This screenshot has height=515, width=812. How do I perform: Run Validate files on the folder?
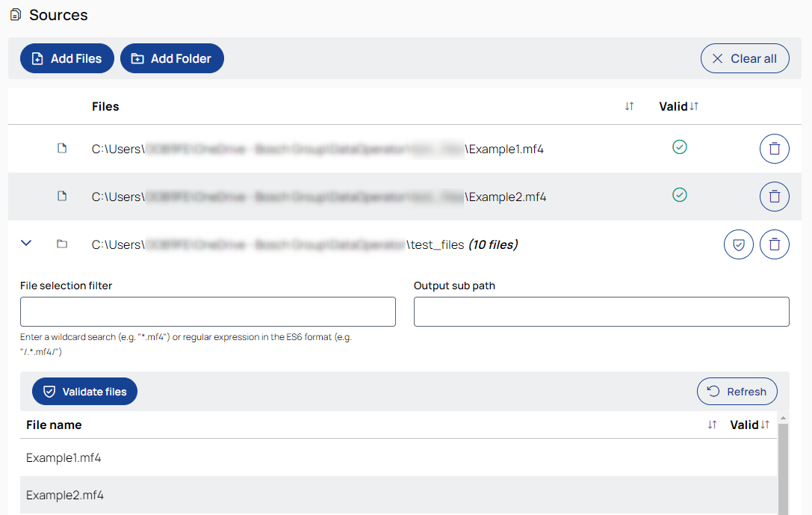click(x=84, y=392)
